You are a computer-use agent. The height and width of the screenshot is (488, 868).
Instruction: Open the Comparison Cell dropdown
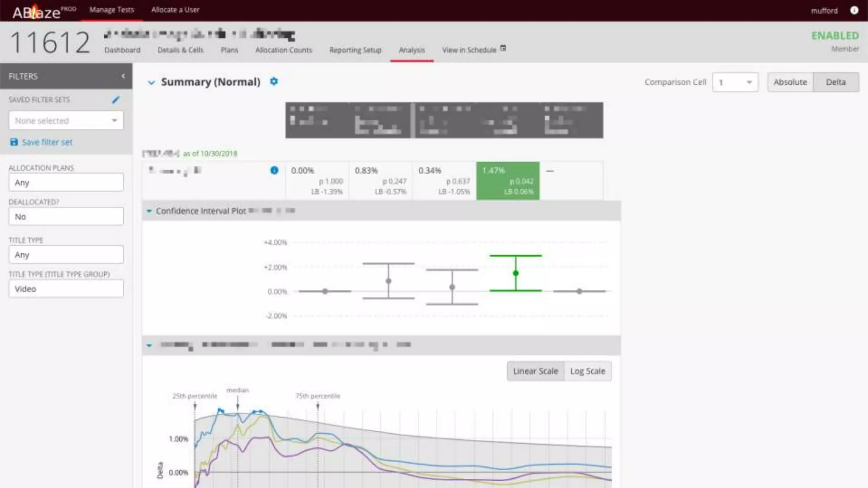click(x=735, y=82)
